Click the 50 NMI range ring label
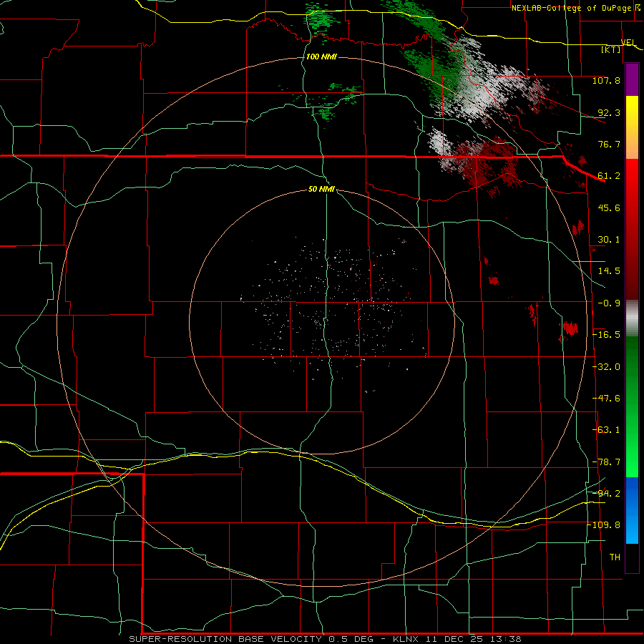Viewport: 644px width, 644px height. click(x=321, y=189)
